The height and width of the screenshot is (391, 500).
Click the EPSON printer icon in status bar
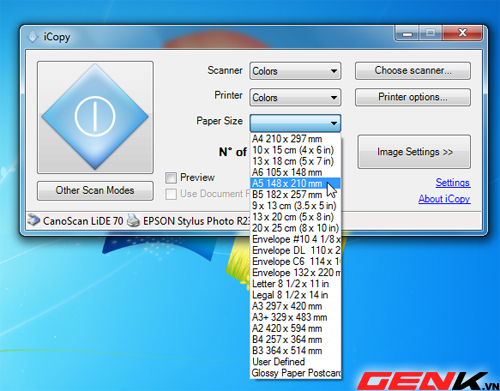133,221
